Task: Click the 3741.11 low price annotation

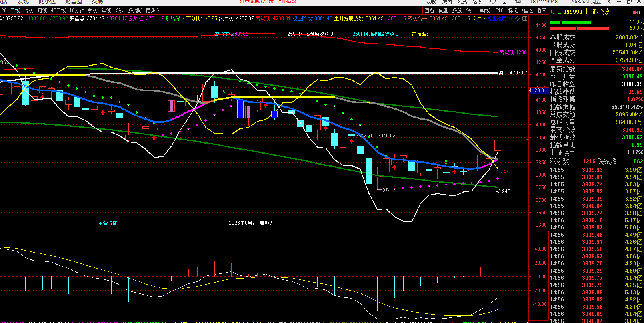Action: [389, 190]
